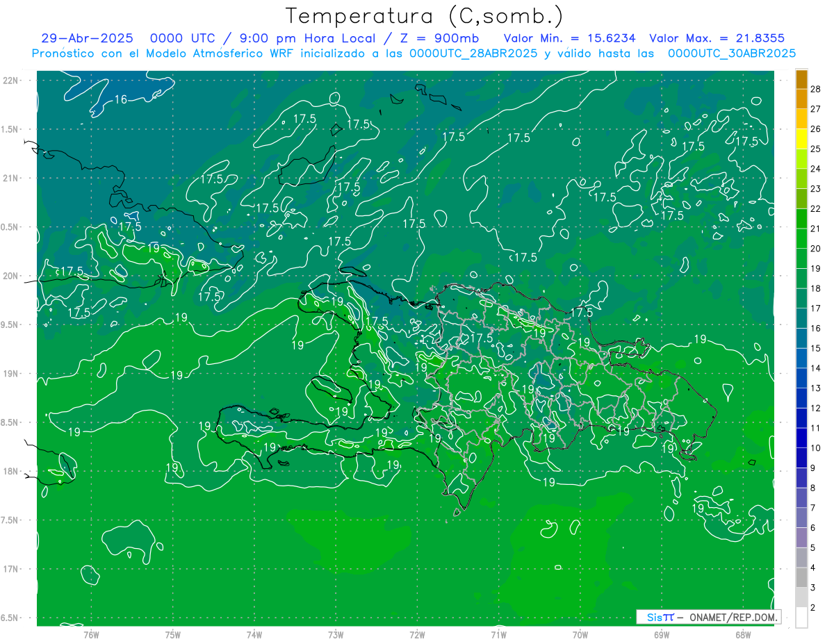Click the '19N' latitude axis label
Image resolution: width=834 pixels, height=644 pixels.
click(x=11, y=374)
